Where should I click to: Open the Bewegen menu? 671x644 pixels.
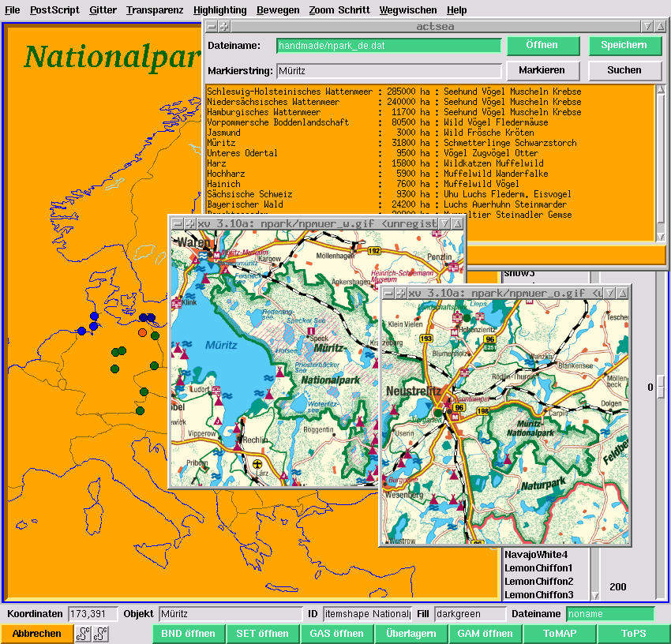coord(278,9)
